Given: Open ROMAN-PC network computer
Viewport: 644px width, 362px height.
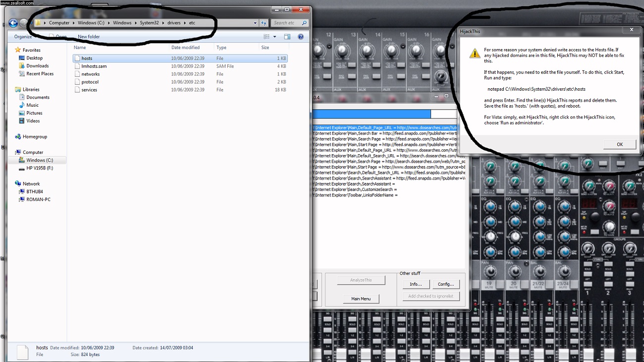Looking at the screenshot, I should [x=38, y=199].
